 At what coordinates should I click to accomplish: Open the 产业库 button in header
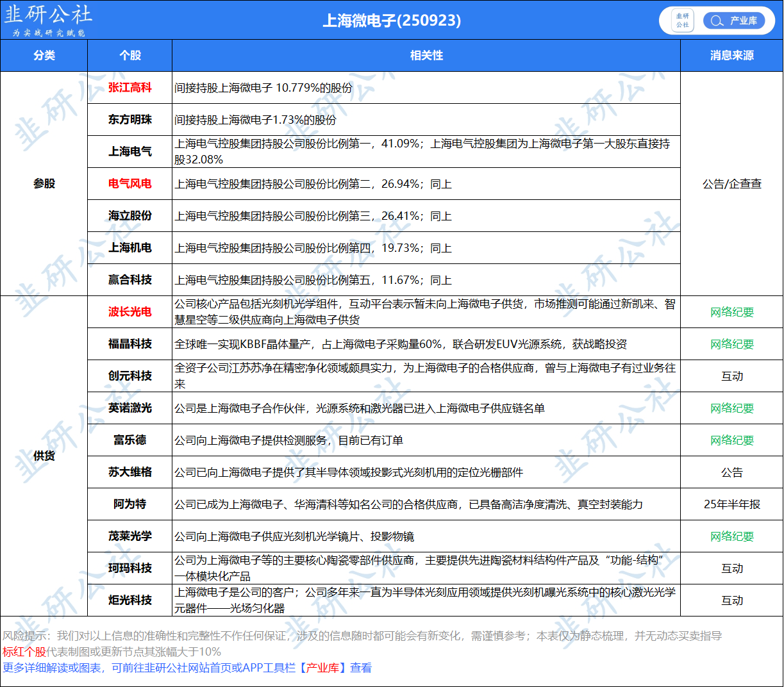[742, 21]
